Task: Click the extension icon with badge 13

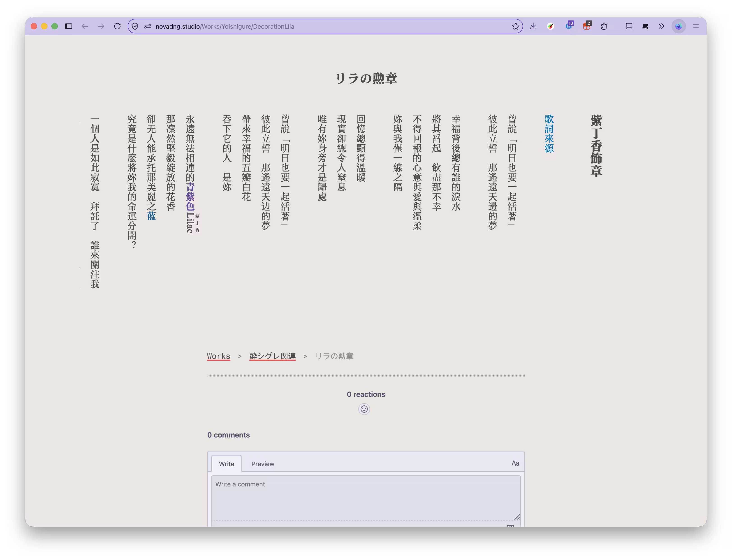Action: [x=569, y=26]
